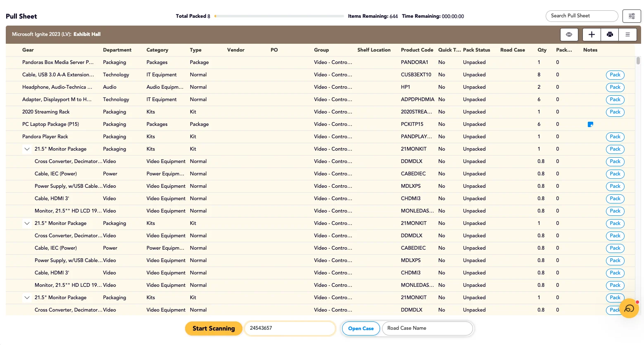Viewport: 644px width, 345px height.
Task: Click the Open Case button
Action: point(361,328)
